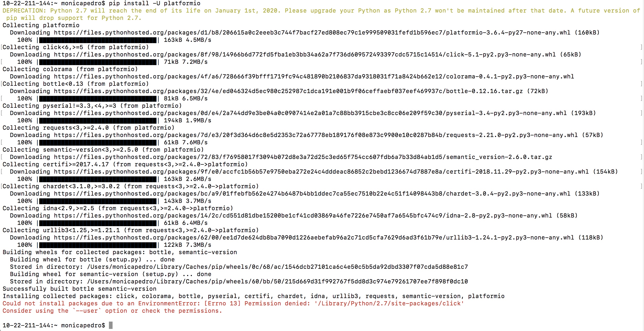Click the pyserial-3.4 wheel URL
The image size is (644, 331).
coord(310,113)
